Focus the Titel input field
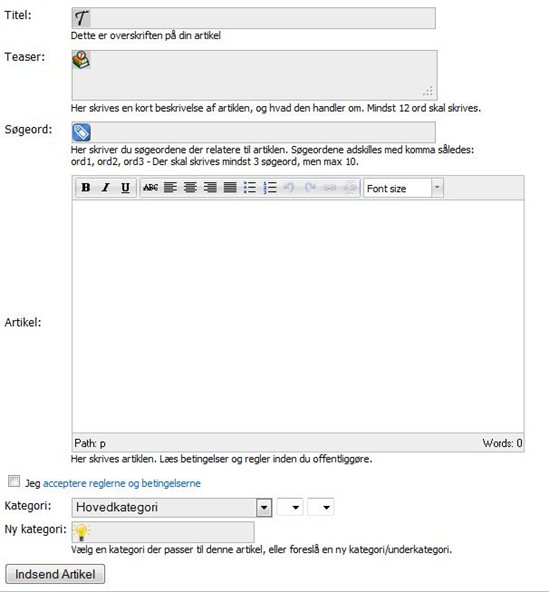The width and height of the screenshot is (549, 592). pos(253,18)
